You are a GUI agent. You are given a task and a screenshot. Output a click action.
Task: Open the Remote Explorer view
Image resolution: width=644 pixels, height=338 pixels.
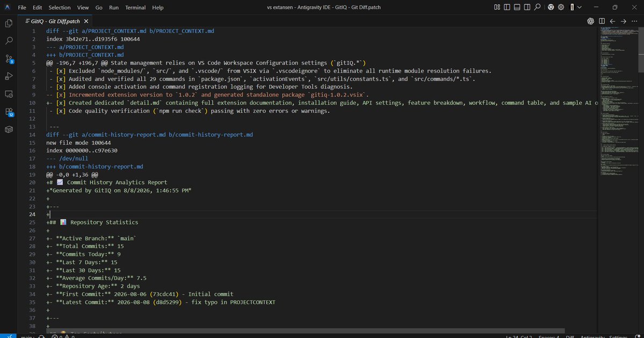pos(9,94)
